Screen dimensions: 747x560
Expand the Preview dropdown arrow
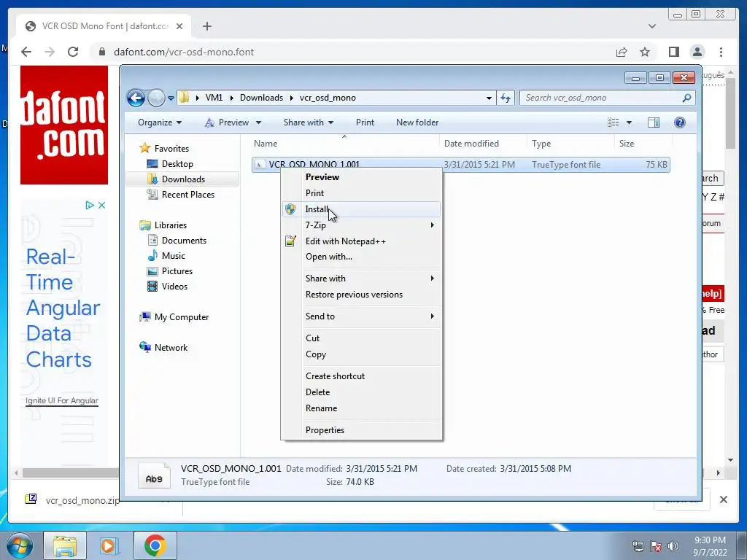pyautogui.click(x=258, y=122)
